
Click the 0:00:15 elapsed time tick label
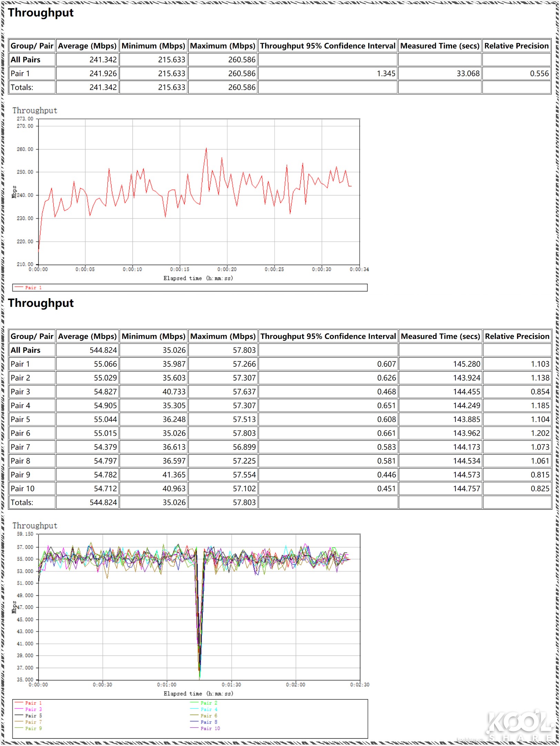[180, 269]
